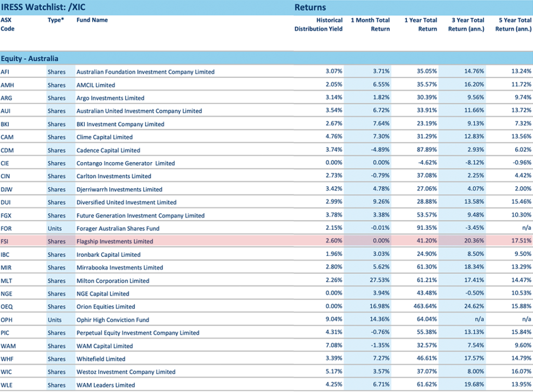Click MIR 1 year return '61.30%'
This screenshot has height=392, width=533.
[x=427, y=267]
